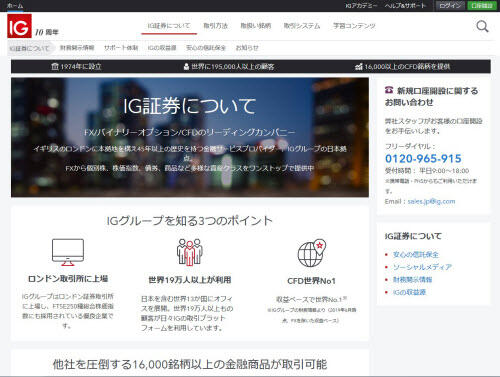The image size is (500, 377).
Task: Click the city skyline banner image
Action: (190, 137)
